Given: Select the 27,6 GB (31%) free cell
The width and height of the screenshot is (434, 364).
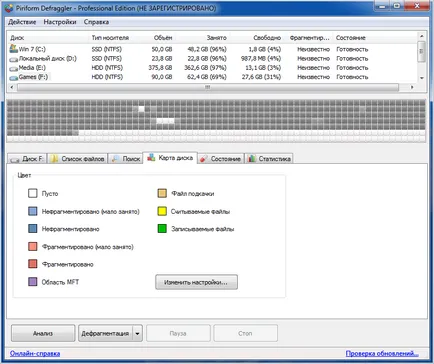Looking at the screenshot, I should pos(261,77).
